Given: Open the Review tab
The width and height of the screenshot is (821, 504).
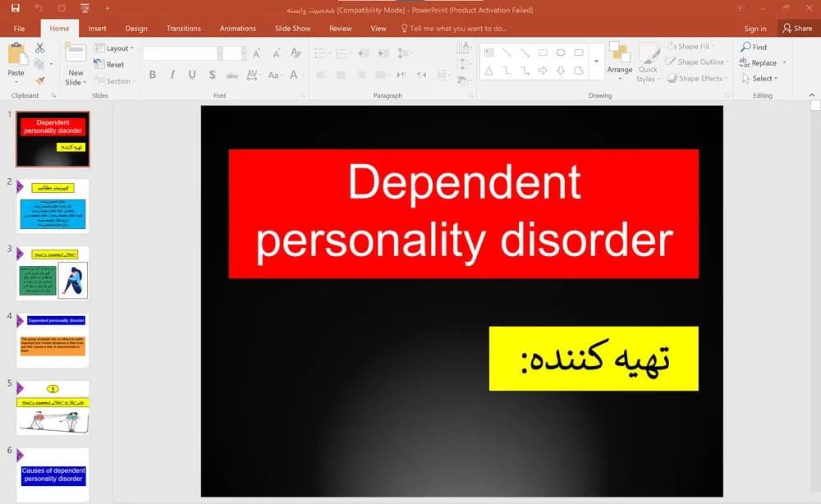Looking at the screenshot, I should coord(341,28).
